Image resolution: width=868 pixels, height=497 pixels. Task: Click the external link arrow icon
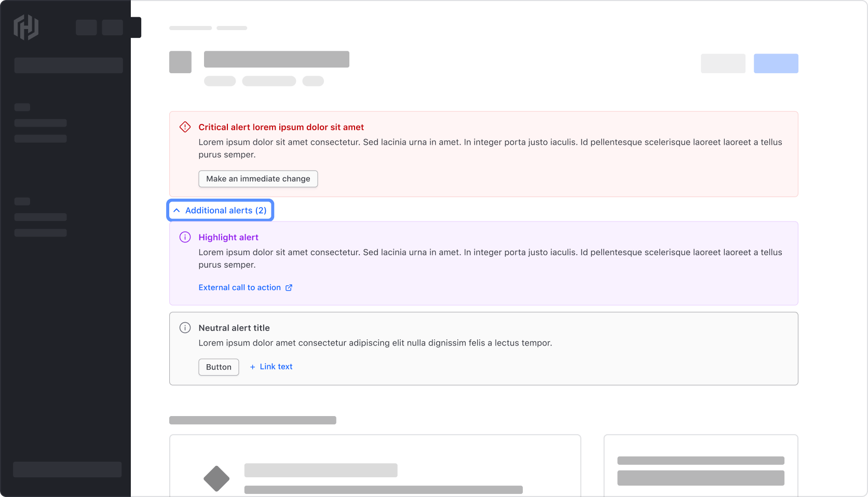[289, 287]
